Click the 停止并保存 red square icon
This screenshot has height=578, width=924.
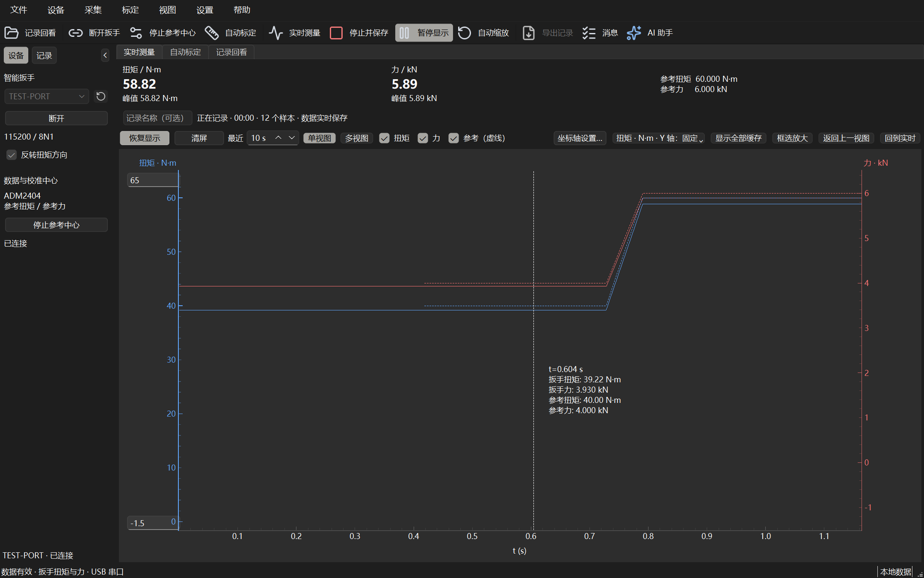coord(336,33)
